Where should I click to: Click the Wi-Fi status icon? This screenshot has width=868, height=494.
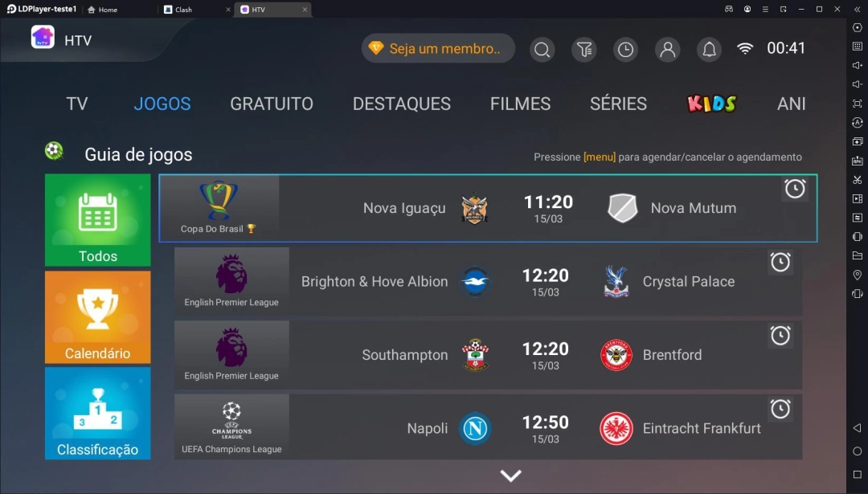pyautogui.click(x=745, y=49)
